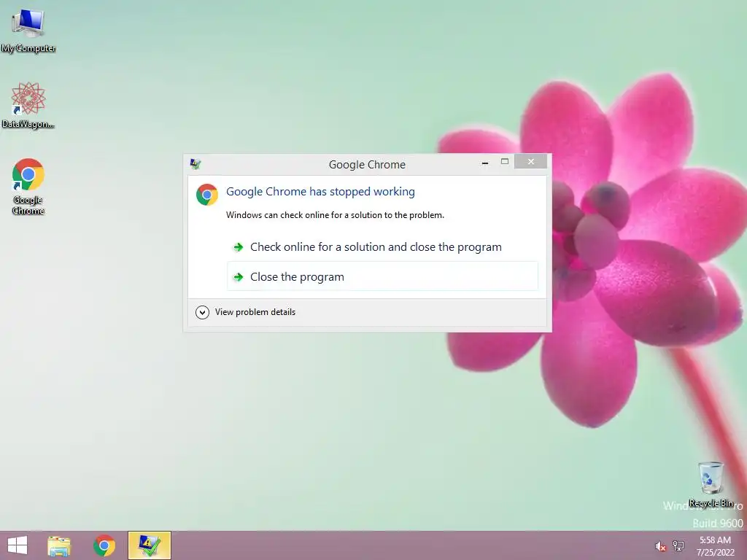Expand View problem details
The image size is (747, 560).
coord(246,312)
